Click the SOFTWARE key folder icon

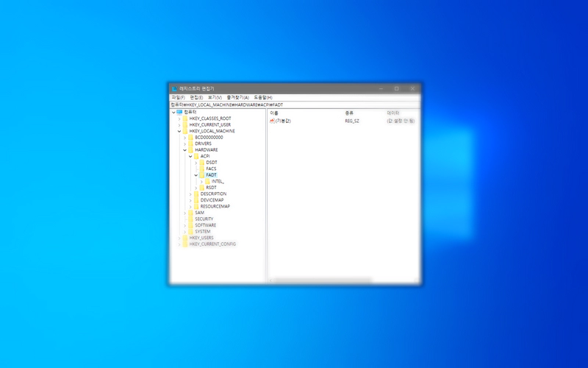[190, 225]
